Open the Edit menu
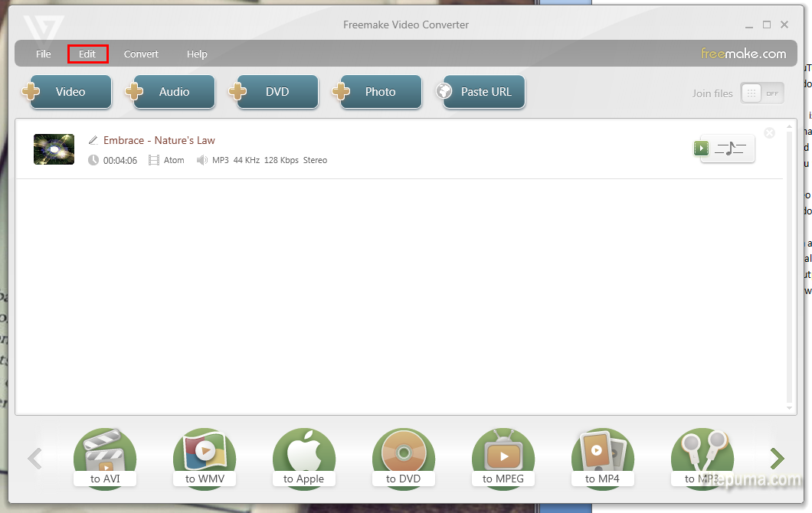The width and height of the screenshot is (812, 513). (87, 54)
